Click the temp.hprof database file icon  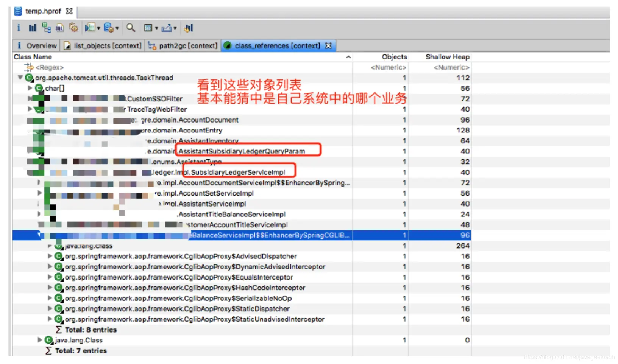click(x=18, y=11)
